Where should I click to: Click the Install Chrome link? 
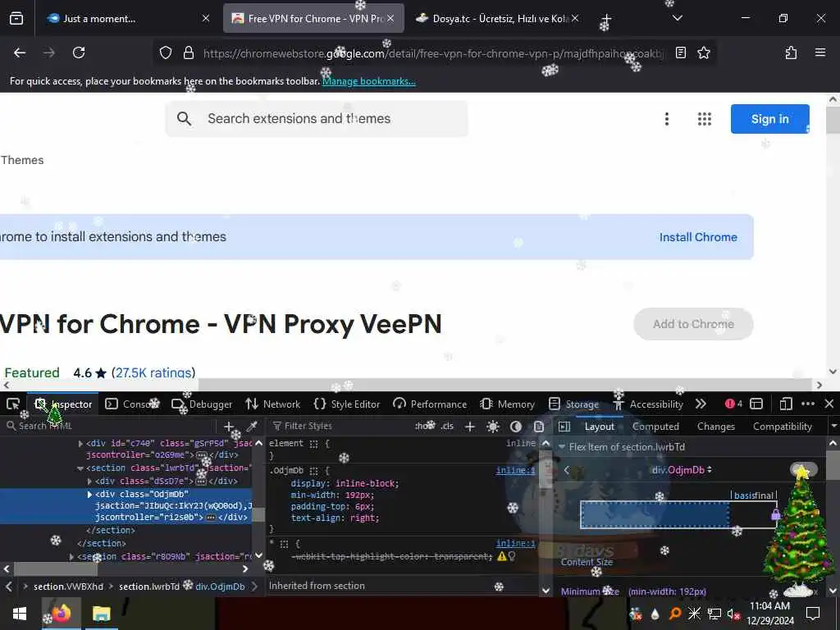coord(698,237)
